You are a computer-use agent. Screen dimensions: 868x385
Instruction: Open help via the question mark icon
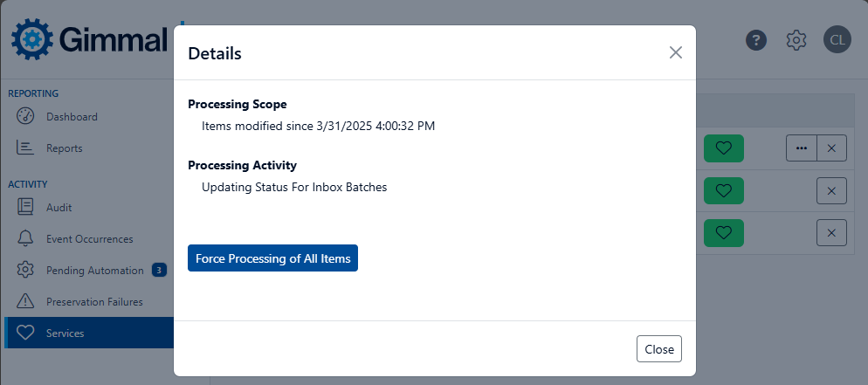coord(756,40)
